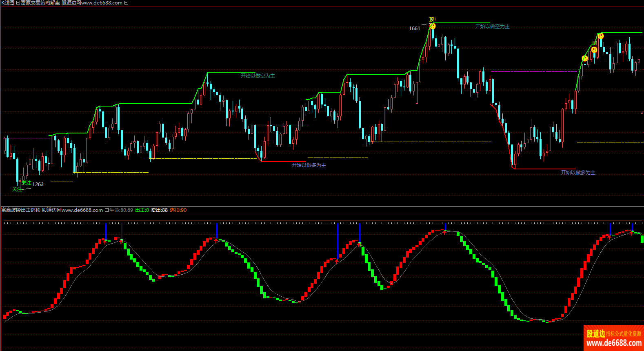The height and width of the screenshot is (351, 644).
Task: Click the first blue signal bar in indicator panel
Action: point(106,231)
